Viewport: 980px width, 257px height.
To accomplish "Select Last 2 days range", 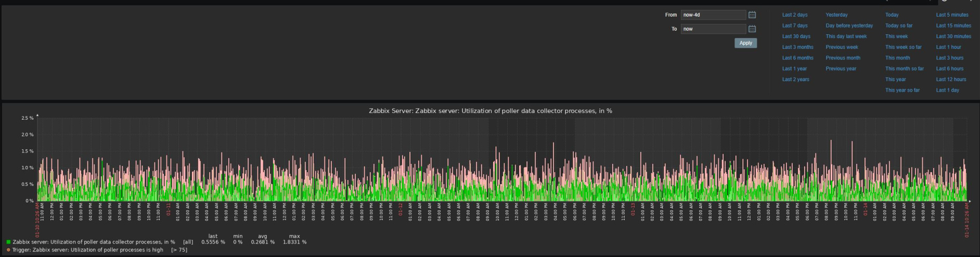I will pyautogui.click(x=795, y=15).
